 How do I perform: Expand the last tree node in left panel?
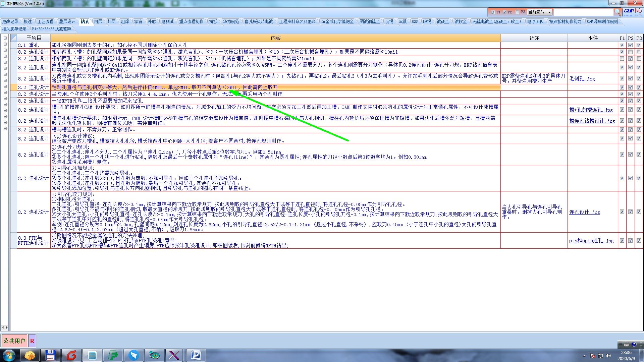click(5, 129)
